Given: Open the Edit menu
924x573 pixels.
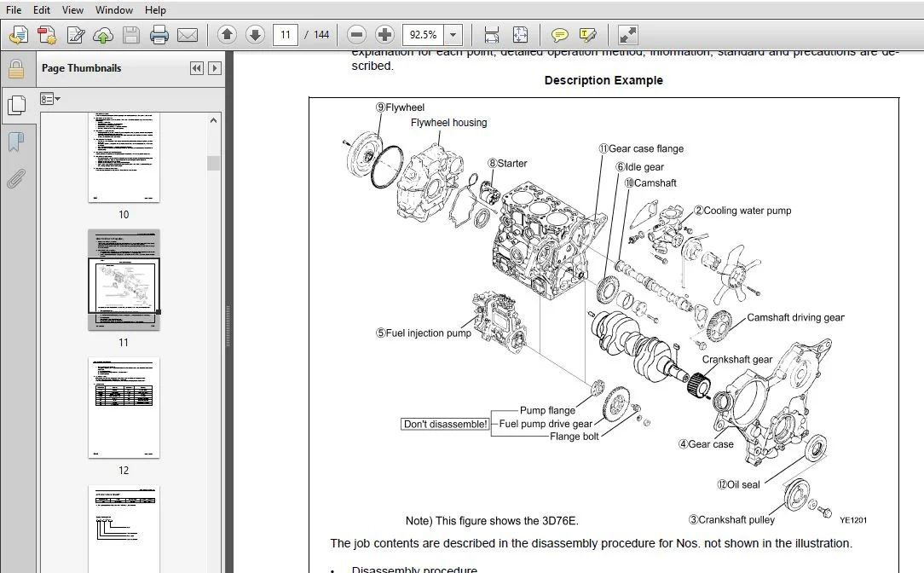Looking at the screenshot, I should pos(41,10).
